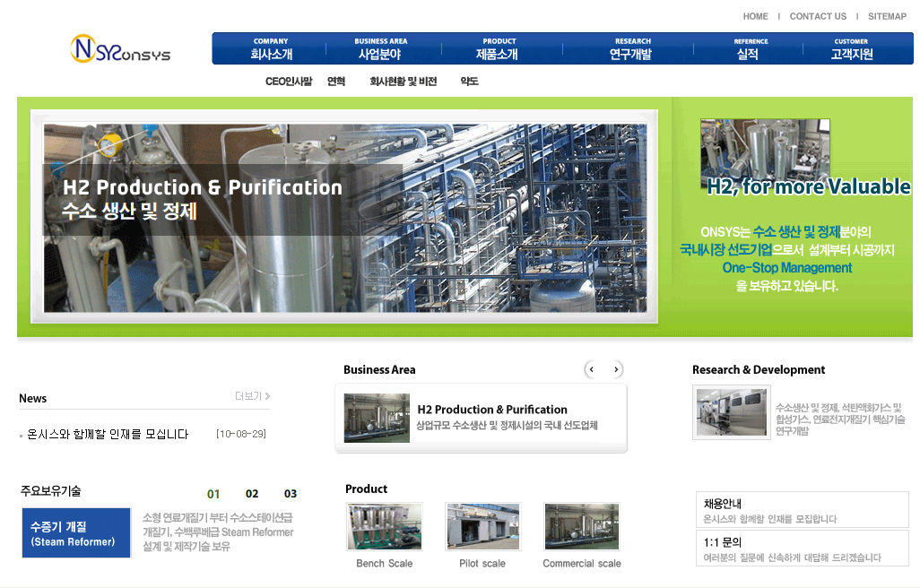Image resolution: width=920 pixels, height=588 pixels.
Task: Open the Bench Scale product image
Action: click(x=385, y=526)
